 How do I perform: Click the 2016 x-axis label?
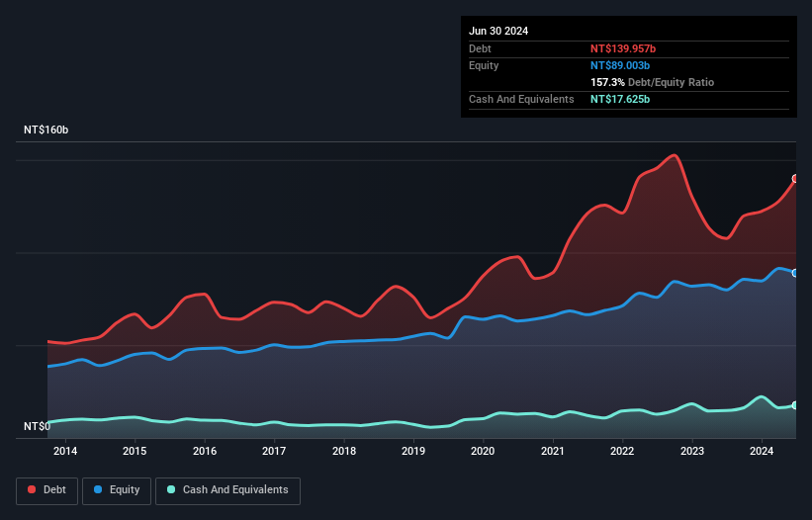click(x=205, y=451)
